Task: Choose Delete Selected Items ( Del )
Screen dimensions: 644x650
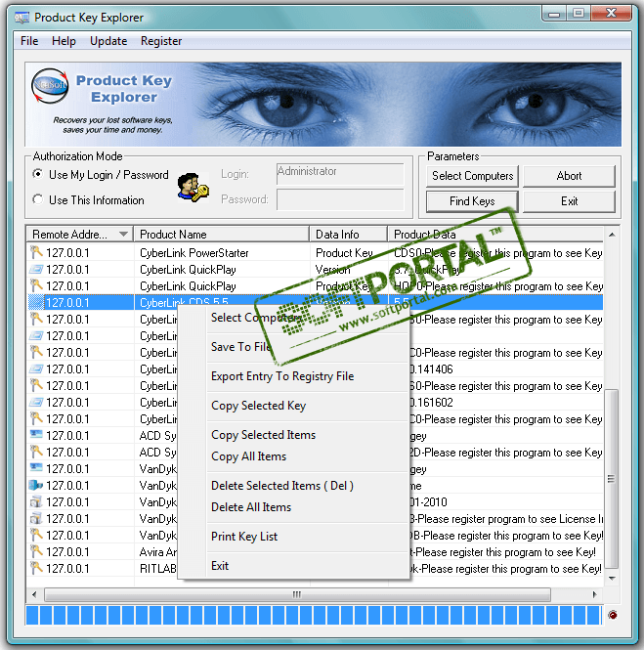Action: tap(293, 486)
